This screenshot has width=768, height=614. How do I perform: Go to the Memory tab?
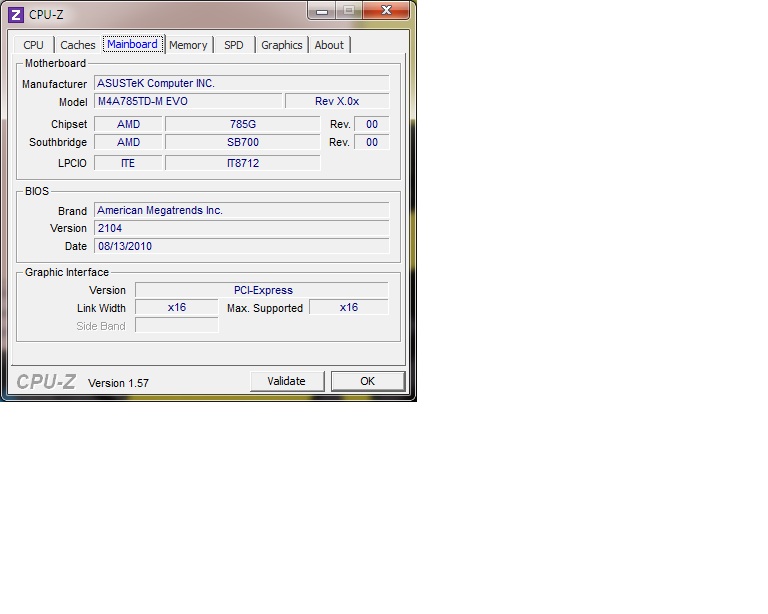click(x=188, y=45)
